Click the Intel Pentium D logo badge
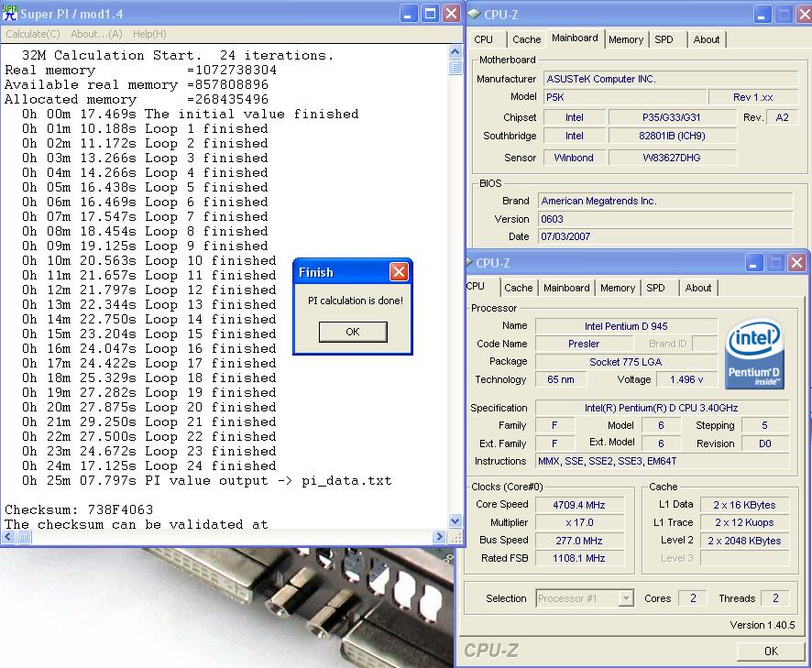Image resolution: width=812 pixels, height=668 pixels. coord(754,354)
